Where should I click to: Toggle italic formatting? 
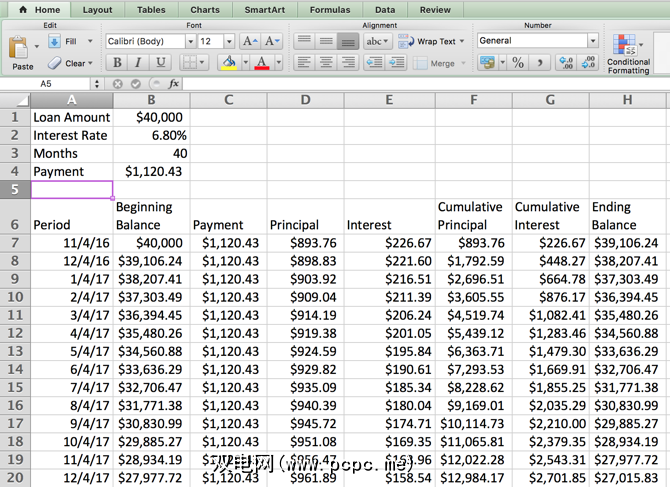click(x=138, y=63)
